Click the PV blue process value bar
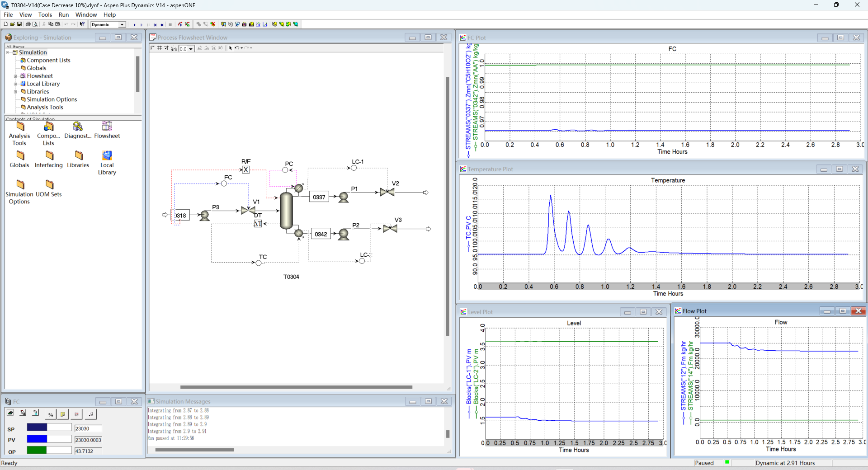 (37, 439)
